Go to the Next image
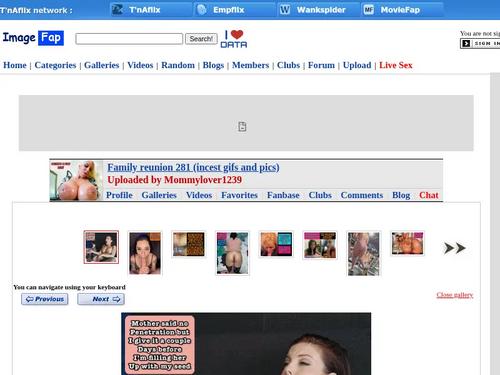 pyautogui.click(x=101, y=299)
